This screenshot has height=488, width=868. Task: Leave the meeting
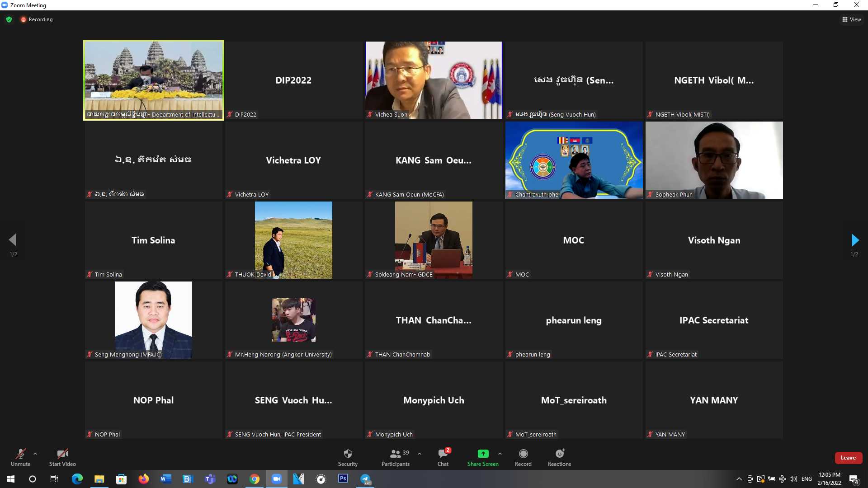point(848,458)
